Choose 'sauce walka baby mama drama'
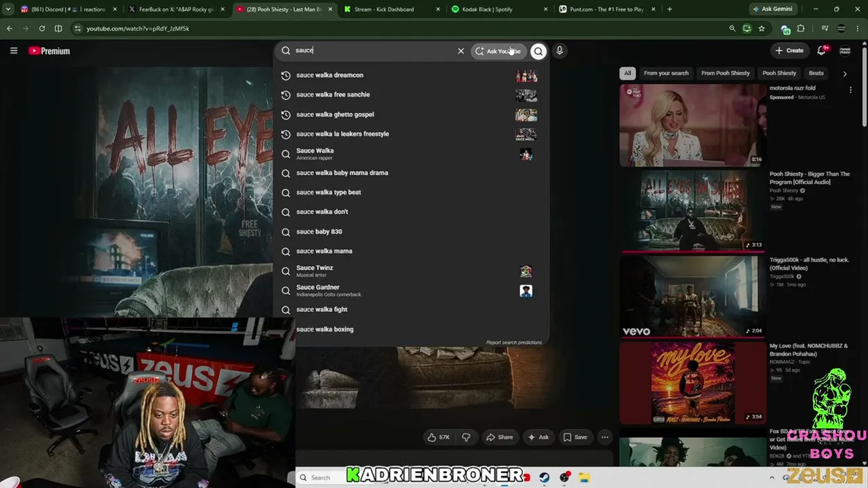The width and height of the screenshot is (868, 488). click(x=410, y=173)
